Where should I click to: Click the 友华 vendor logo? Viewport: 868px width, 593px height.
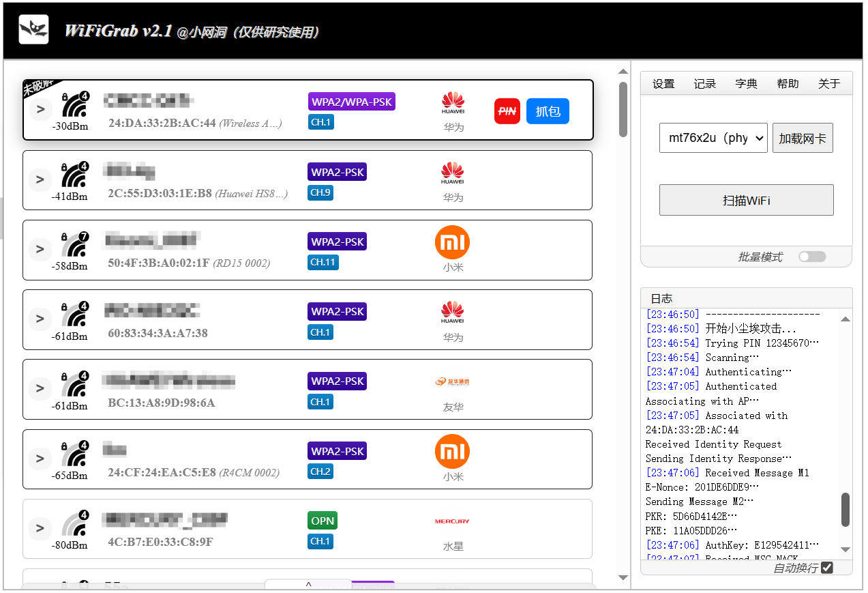[453, 381]
